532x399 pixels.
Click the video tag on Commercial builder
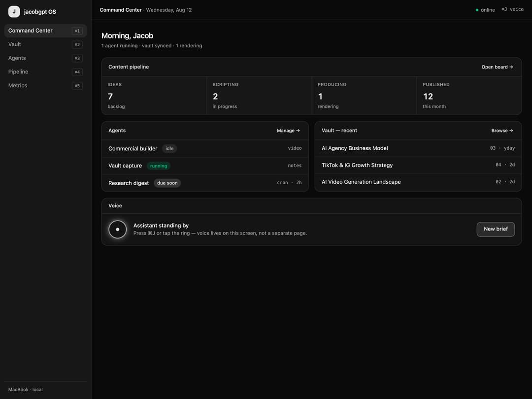pyautogui.click(x=295, y=148)
